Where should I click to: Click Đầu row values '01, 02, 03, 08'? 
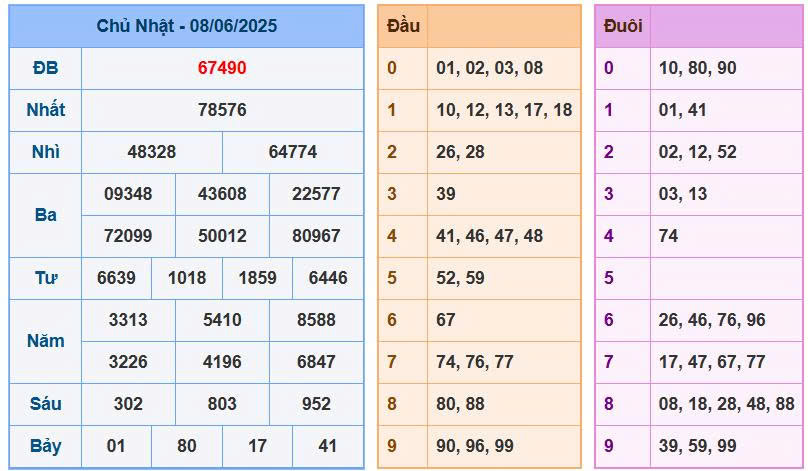point(490,68)
